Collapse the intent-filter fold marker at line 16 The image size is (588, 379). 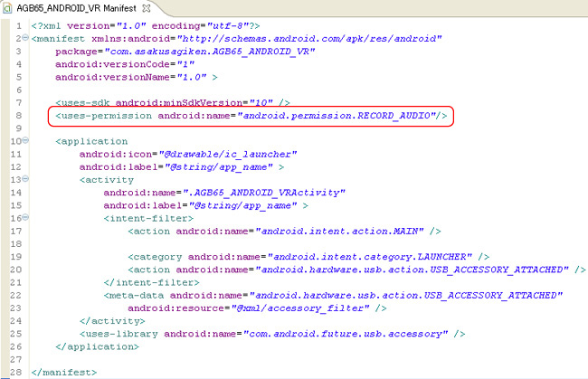coord(25,217)
